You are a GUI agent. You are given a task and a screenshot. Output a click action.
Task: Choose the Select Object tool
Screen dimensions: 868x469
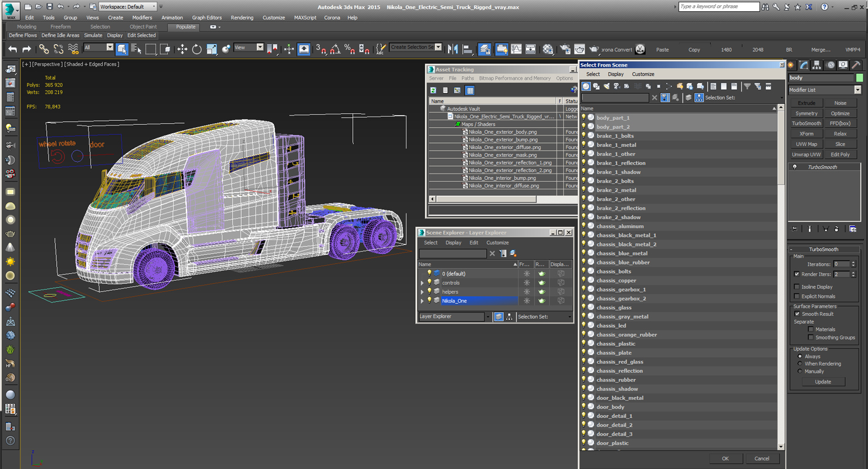pyautogui.click(x=122, y=49)
